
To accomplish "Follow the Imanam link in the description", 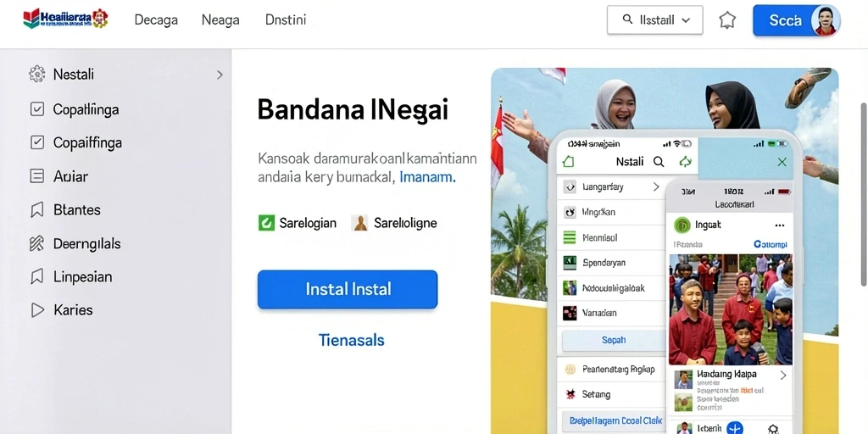I will (427, 178).
